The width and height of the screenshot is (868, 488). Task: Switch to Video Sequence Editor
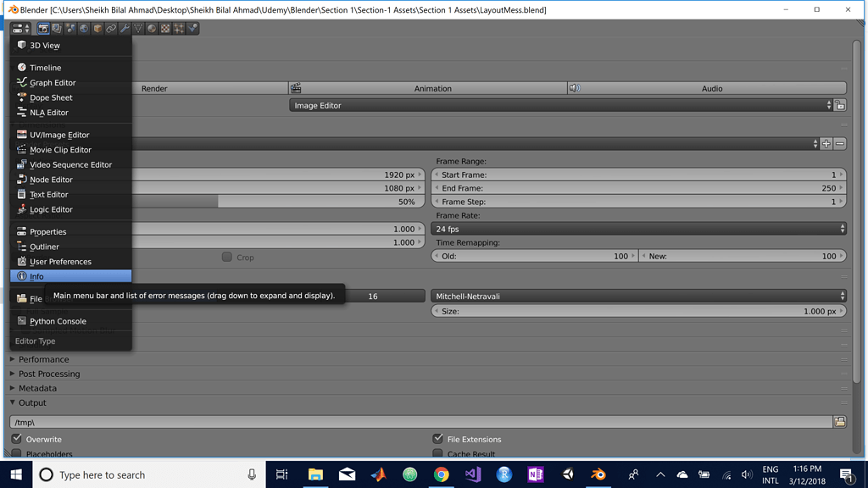pyautogui.click(x=71, y=164)
